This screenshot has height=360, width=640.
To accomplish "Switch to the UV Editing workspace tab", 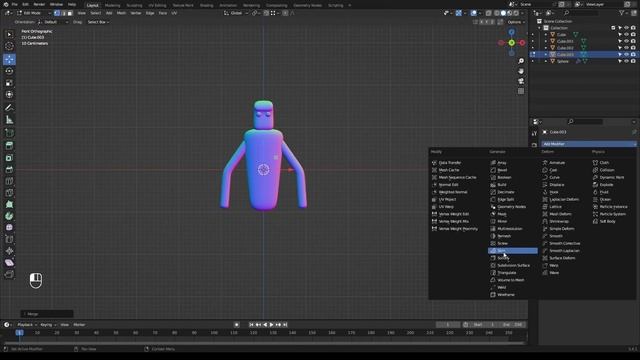I will 157,5.
